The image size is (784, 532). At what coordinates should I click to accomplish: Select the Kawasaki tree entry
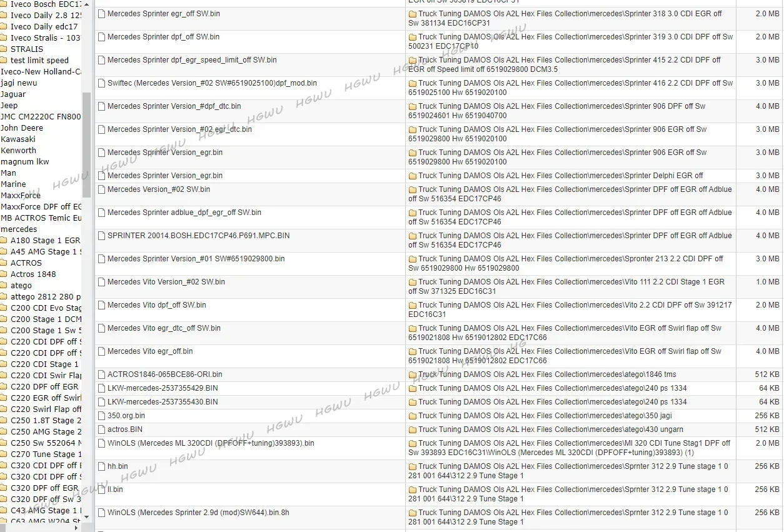click(x=18, y=139)
